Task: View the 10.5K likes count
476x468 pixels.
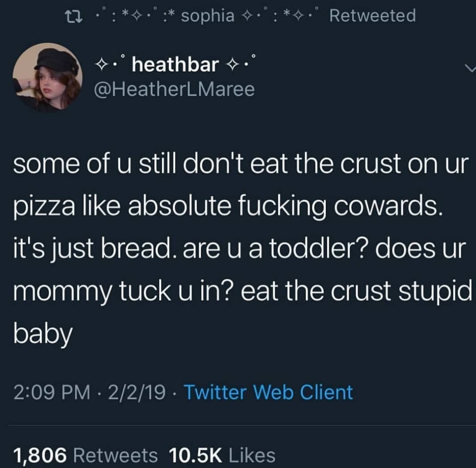Action: [x=195, y=455]
